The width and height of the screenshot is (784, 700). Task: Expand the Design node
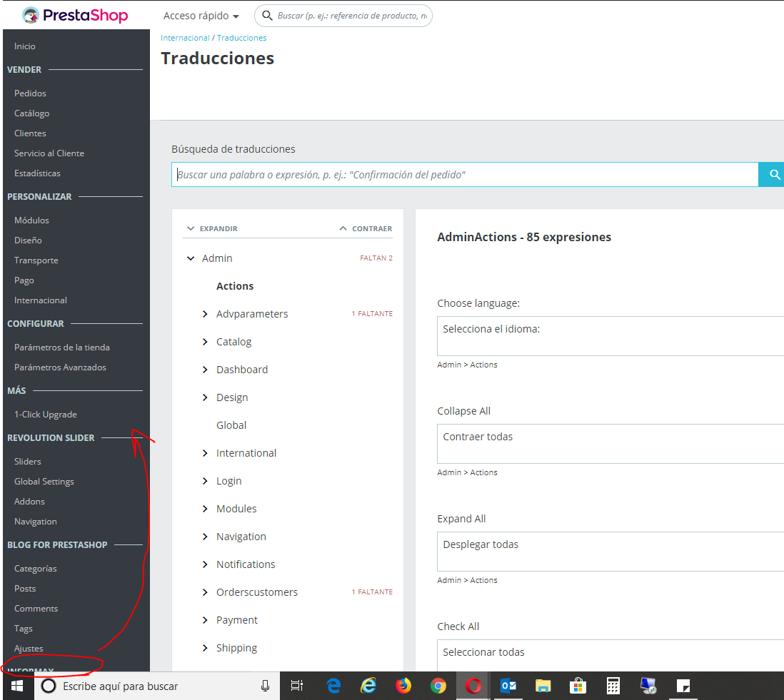click(x=205, y=397)
